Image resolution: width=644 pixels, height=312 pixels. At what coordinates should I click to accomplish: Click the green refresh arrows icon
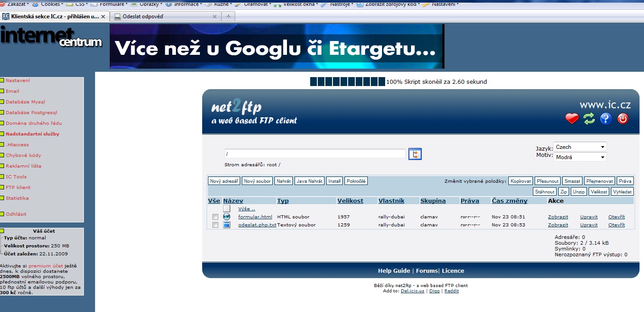[589, 119]
